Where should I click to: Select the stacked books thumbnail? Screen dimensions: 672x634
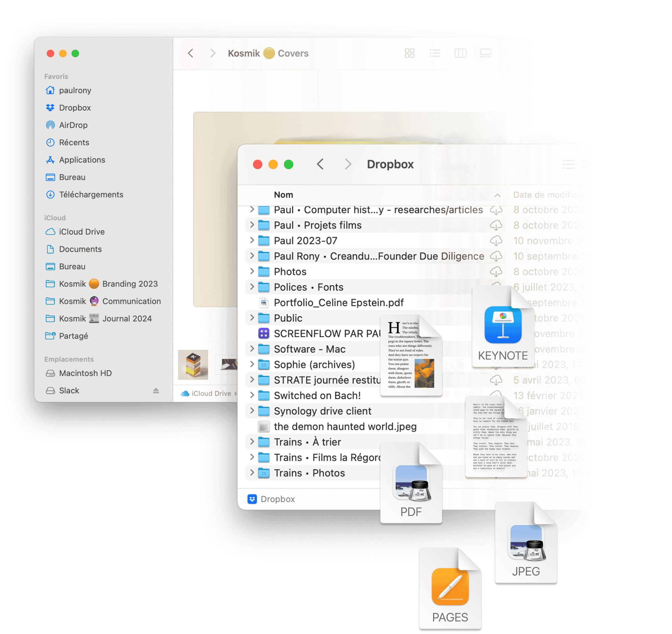(193, 365)
